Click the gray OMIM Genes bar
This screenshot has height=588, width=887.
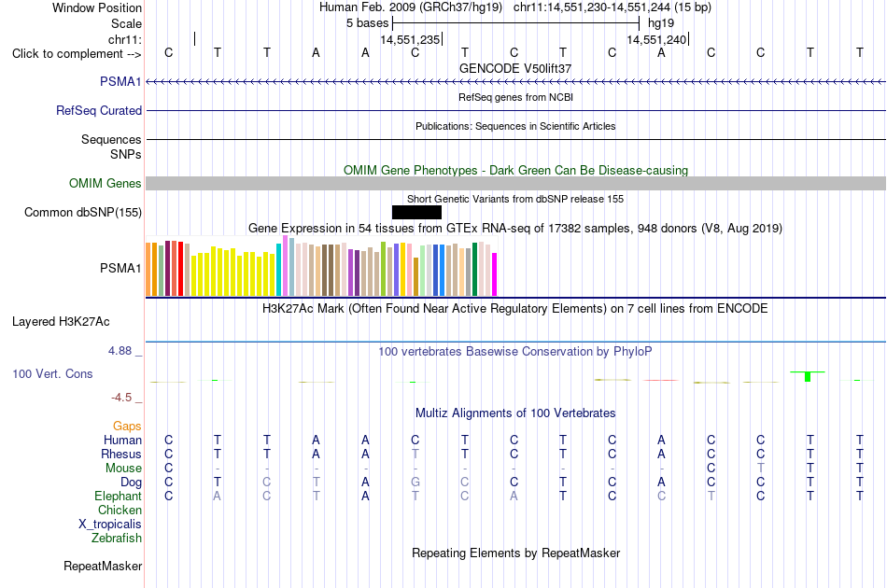[515, 183]
